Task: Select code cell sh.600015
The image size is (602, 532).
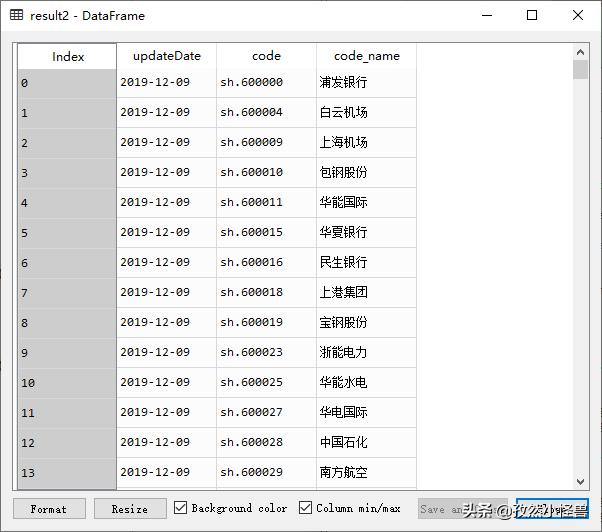Action: [x=266, y=232]
